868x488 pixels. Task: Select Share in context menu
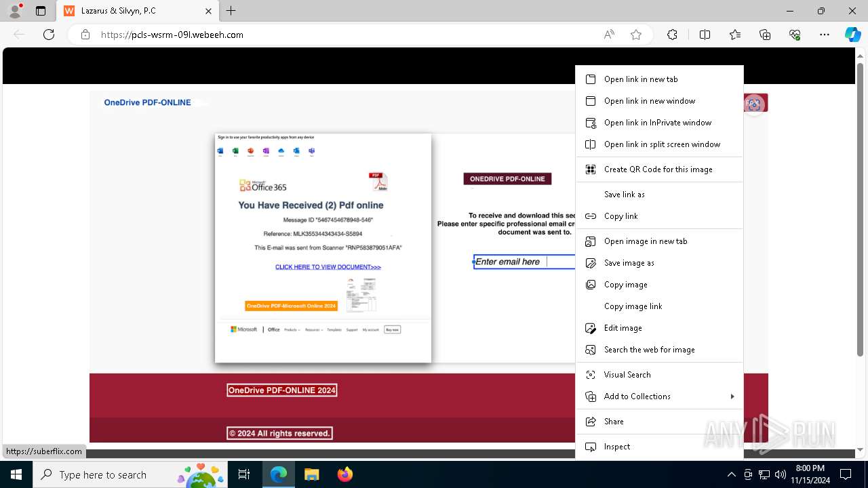click(x=659, y=422)
